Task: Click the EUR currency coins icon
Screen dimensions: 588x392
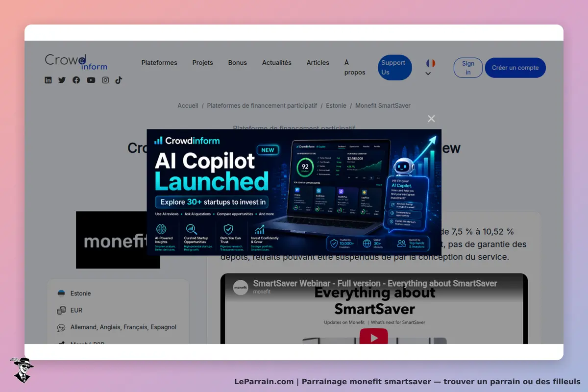Action: [61, 310]
